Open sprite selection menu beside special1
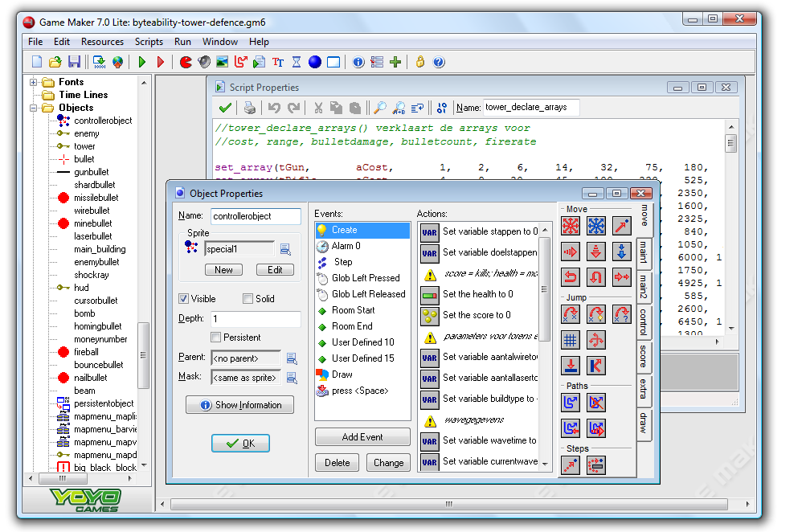This screenshot has height=532, width=806. pyautogui.click(x=286, y=249)
